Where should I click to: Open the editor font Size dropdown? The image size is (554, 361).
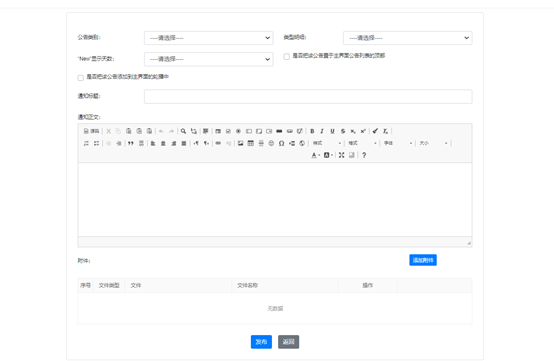pyautogui.click(x=433, y=143)
